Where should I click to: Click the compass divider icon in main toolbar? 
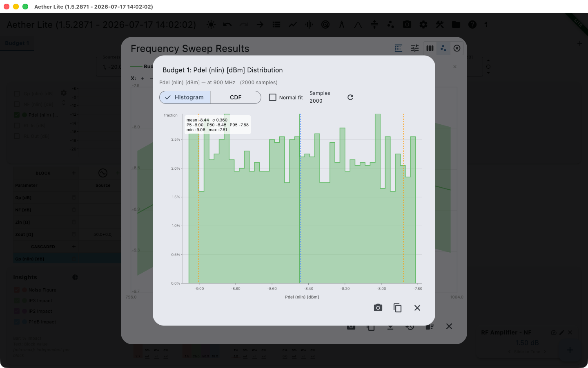click(x=342, y=25)
